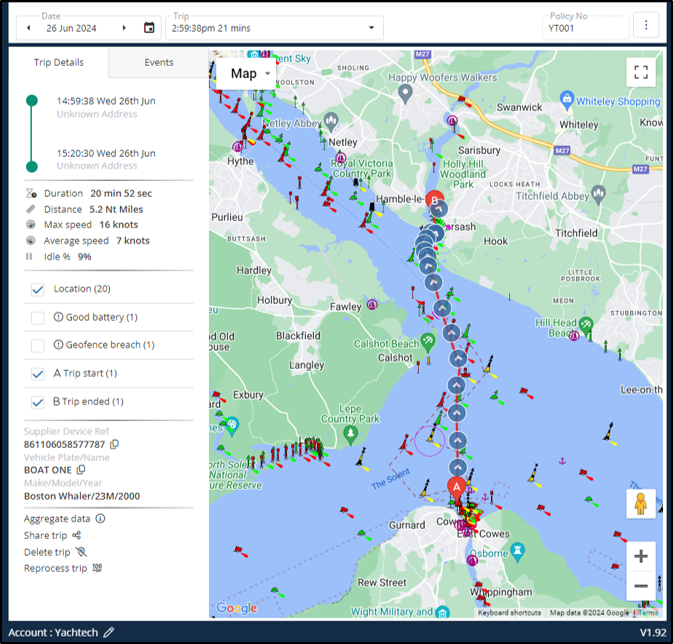Go to next date arrow
Viewport: 673px width, 644px height.
124,28
